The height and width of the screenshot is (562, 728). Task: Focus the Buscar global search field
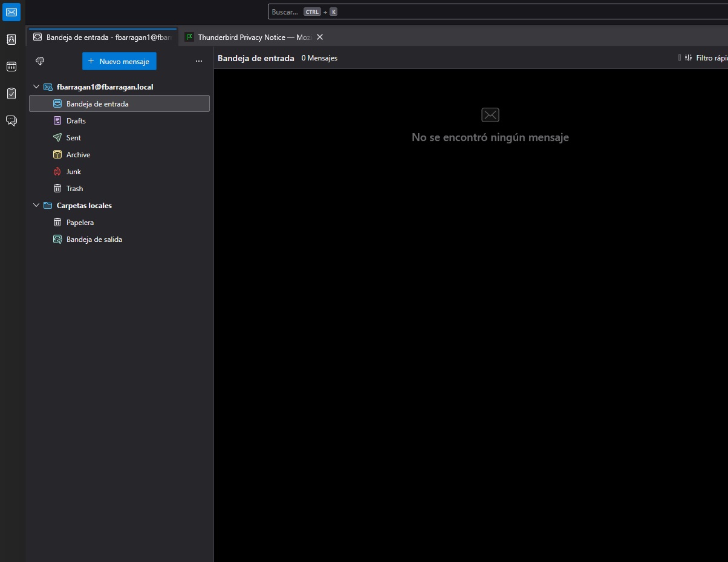(x=498, y=11)
